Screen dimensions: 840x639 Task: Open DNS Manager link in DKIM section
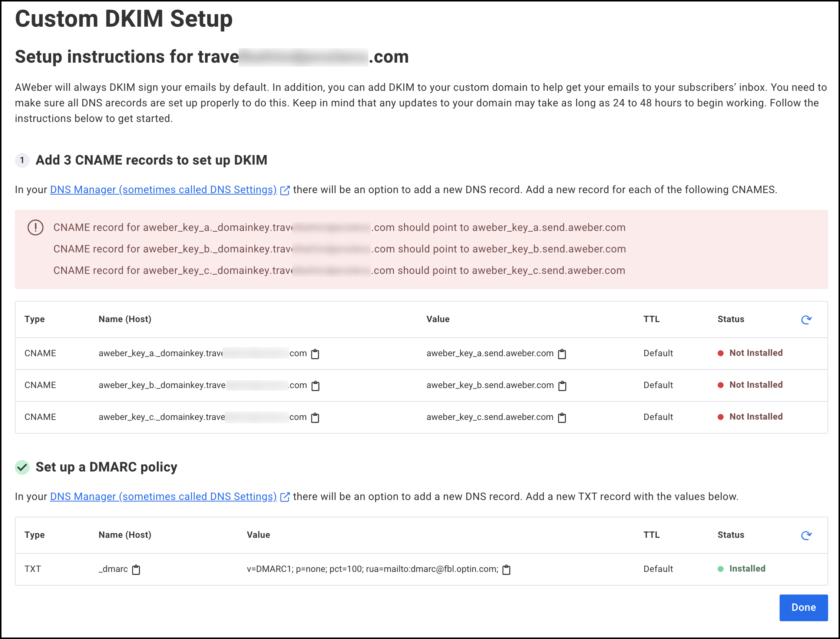(x=163, y=189)
